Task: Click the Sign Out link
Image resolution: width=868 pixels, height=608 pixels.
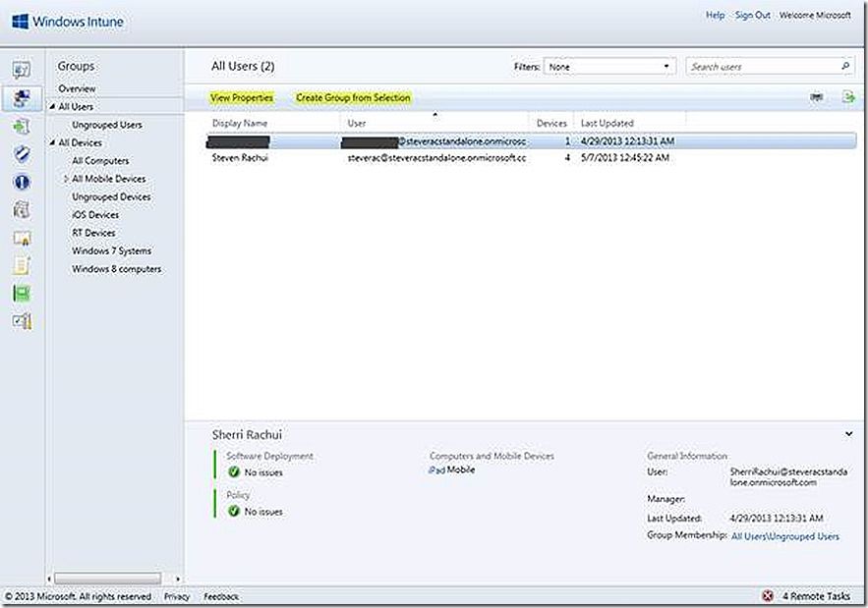Action: pos(752,15)
